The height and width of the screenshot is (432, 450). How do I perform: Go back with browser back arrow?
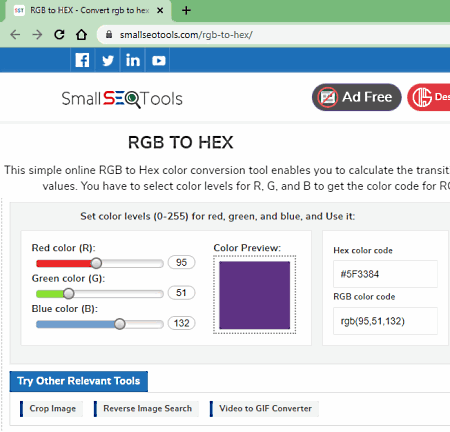click(15, 34)
